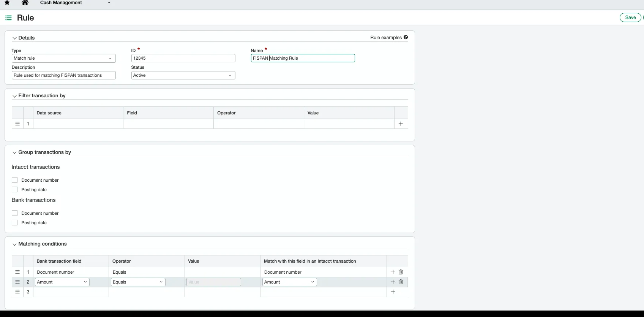Check Intacct transactions Document number
644x317 pixels.
pos(15,180)
